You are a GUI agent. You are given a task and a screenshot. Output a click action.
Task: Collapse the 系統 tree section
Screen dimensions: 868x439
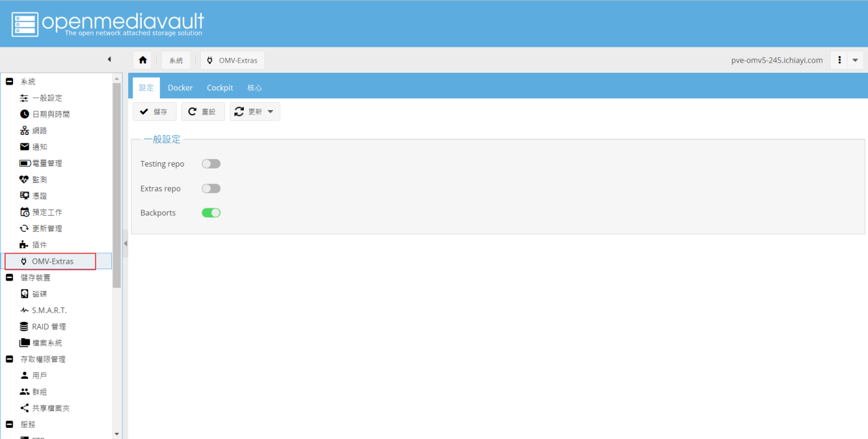[9, 81]
